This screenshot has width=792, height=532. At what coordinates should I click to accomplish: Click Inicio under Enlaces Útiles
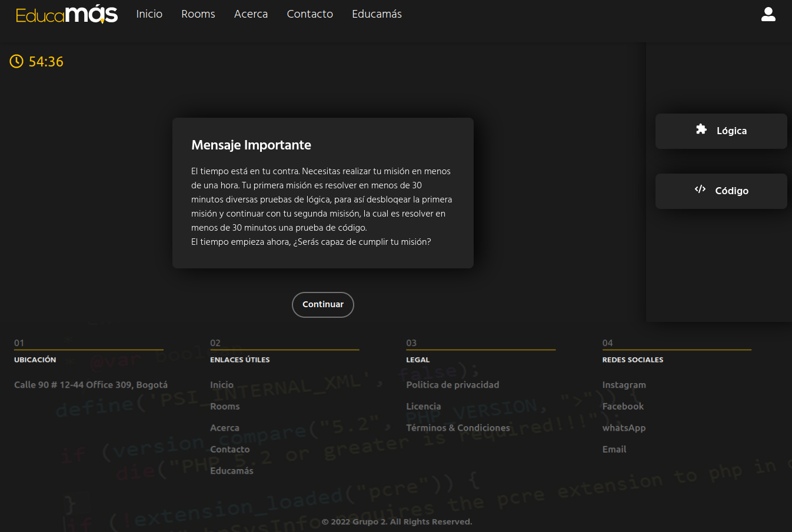coord(222,384)
